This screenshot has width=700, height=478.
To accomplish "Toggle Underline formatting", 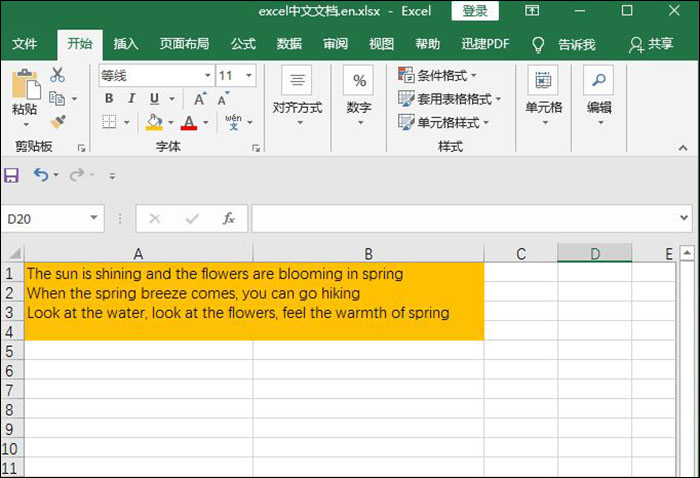I will [154, 99].
